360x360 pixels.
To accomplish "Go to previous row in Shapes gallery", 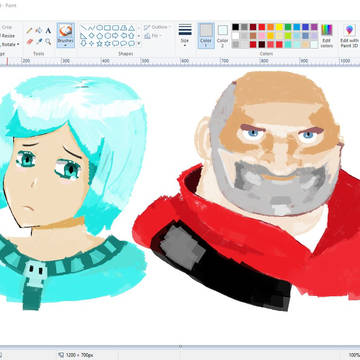I will (x=139, y=28).
